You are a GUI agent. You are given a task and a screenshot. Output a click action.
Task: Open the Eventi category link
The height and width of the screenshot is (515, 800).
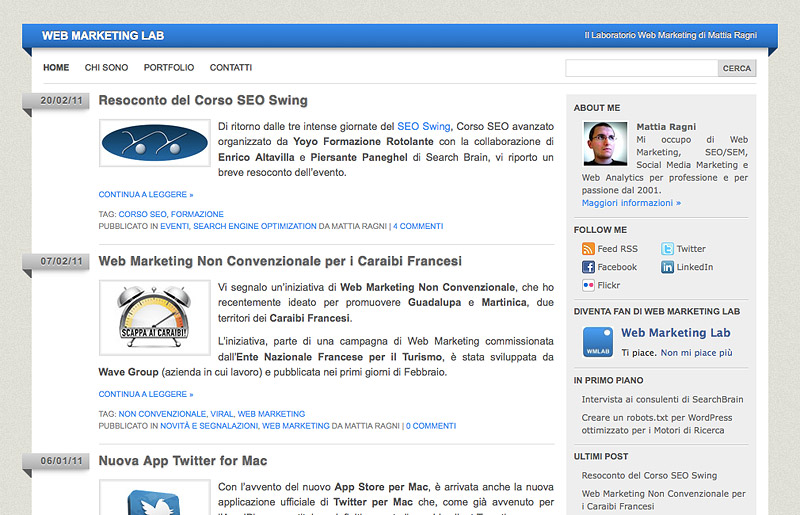(x=174, y=226)
